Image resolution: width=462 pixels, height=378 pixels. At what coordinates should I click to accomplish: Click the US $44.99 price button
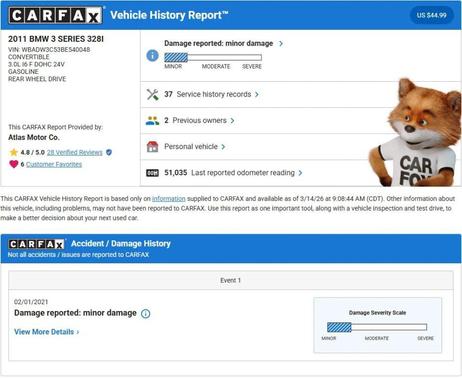[x=431, y=15]
